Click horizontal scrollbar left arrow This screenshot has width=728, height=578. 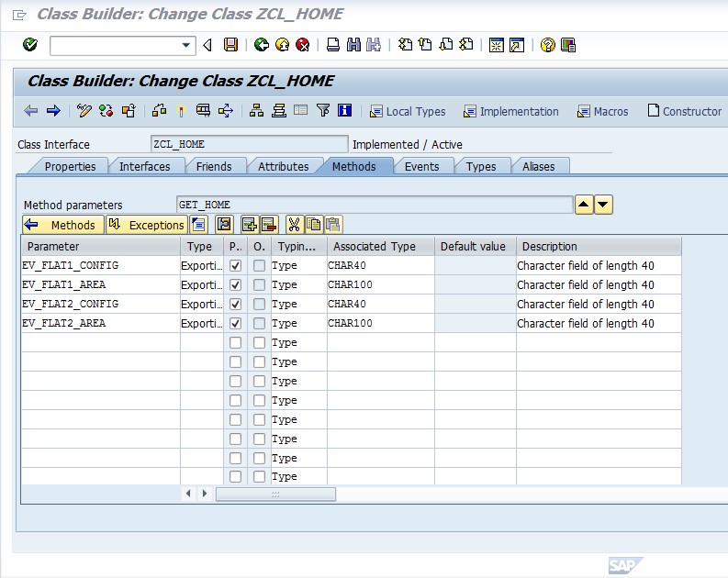point(188,494)
